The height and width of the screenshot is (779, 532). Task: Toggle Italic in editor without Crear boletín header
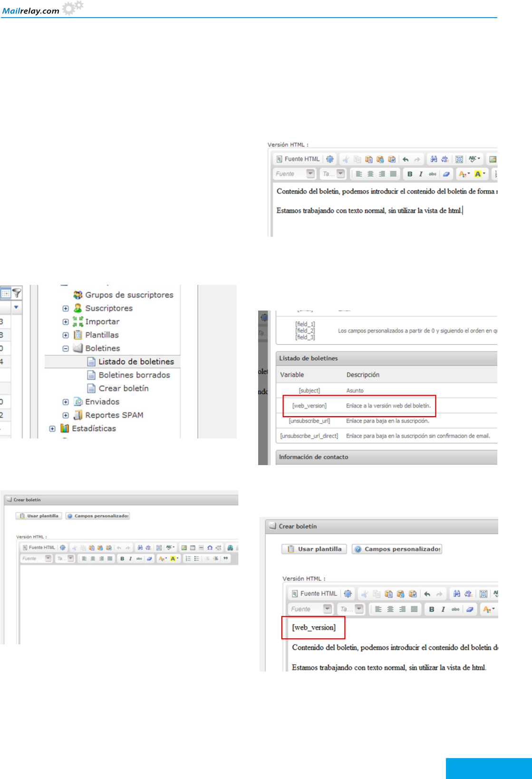(421, 174)
